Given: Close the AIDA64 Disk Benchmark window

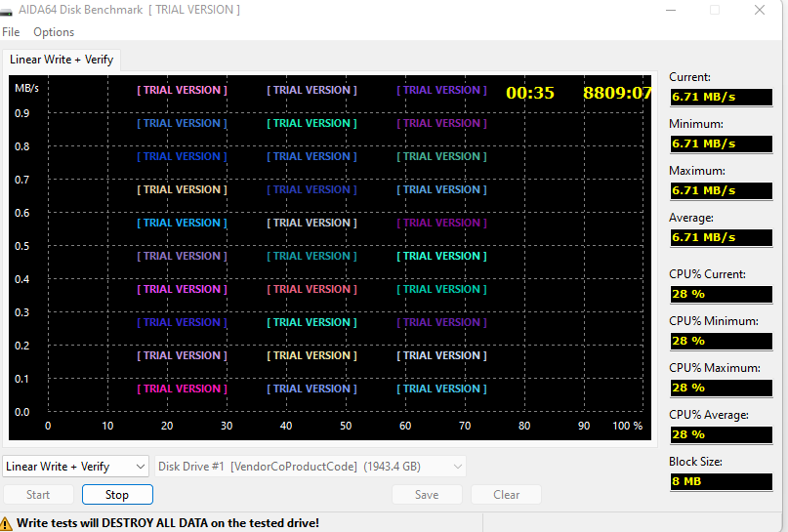Looking at the screenshot, I should click(x=760, y=10).
